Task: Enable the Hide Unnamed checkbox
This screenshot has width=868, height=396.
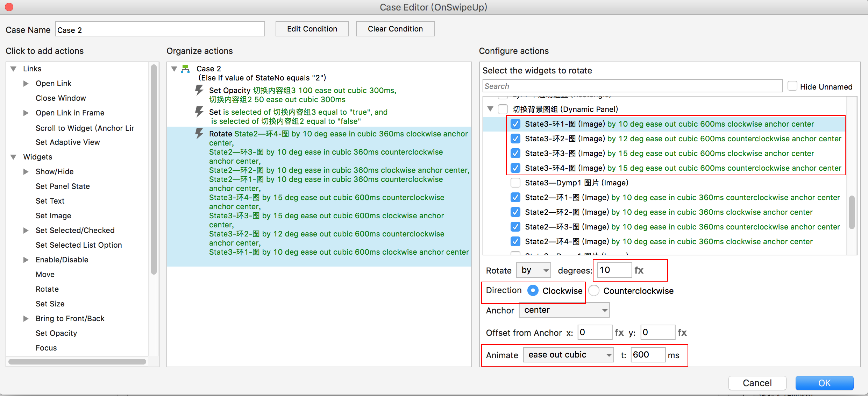Action: [x=792, y=86]
